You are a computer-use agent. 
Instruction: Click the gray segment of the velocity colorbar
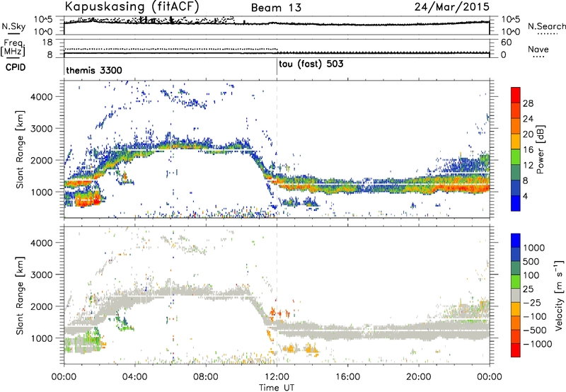click(516, 295)
